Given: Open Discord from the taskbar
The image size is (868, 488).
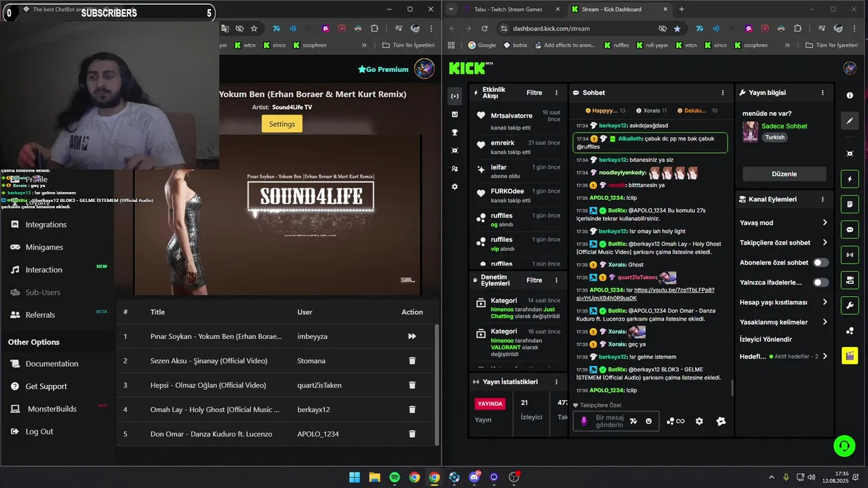Looking at the screenshot, I should click(474, 477).
